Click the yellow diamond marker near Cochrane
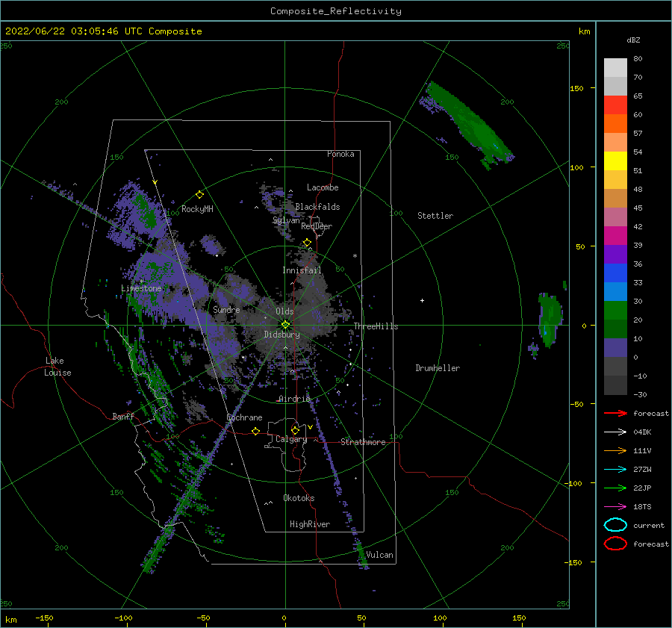672x628 pixels. pyautogui.click(x=256, y=431)
